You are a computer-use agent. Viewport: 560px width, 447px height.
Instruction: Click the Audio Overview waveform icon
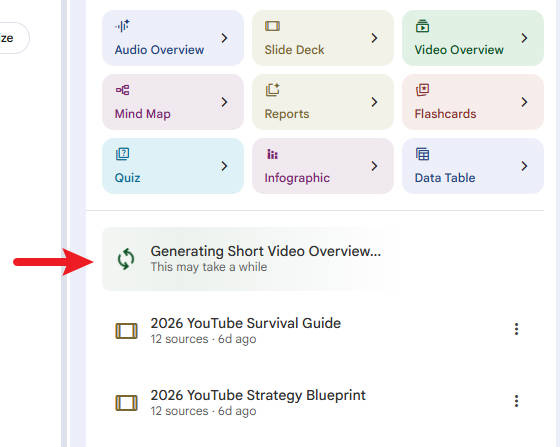tap(122, 26)
